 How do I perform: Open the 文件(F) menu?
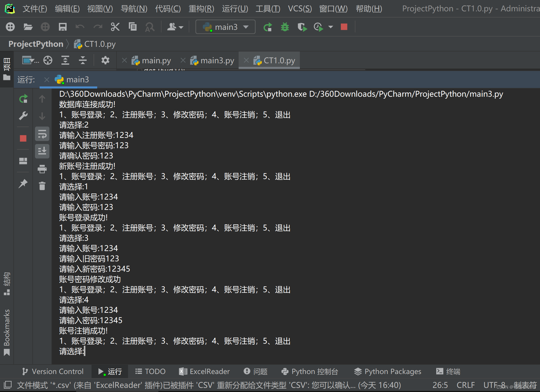(35, 9)
